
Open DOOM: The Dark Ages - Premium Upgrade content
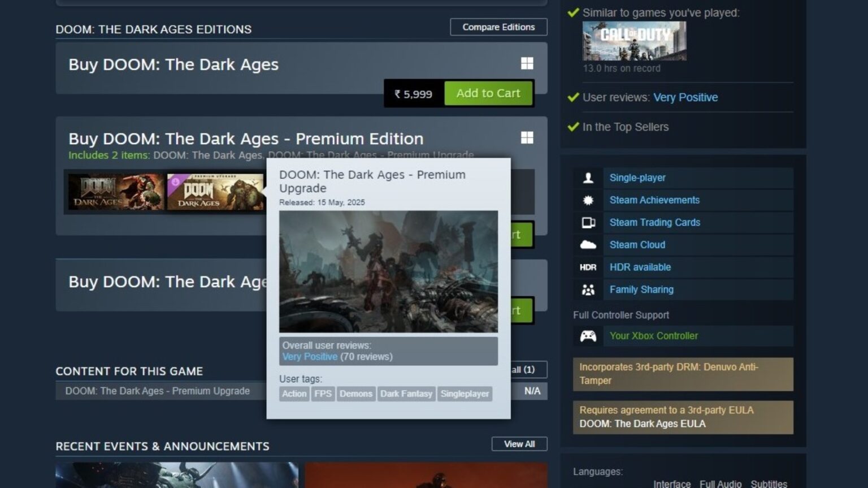click(157, 391)
